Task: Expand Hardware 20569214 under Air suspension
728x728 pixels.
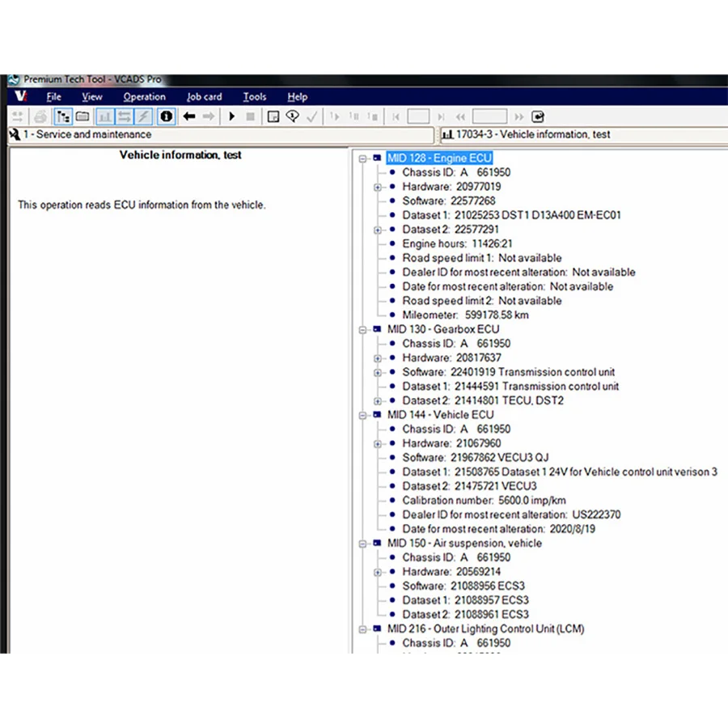Action: tap(378, 573)
